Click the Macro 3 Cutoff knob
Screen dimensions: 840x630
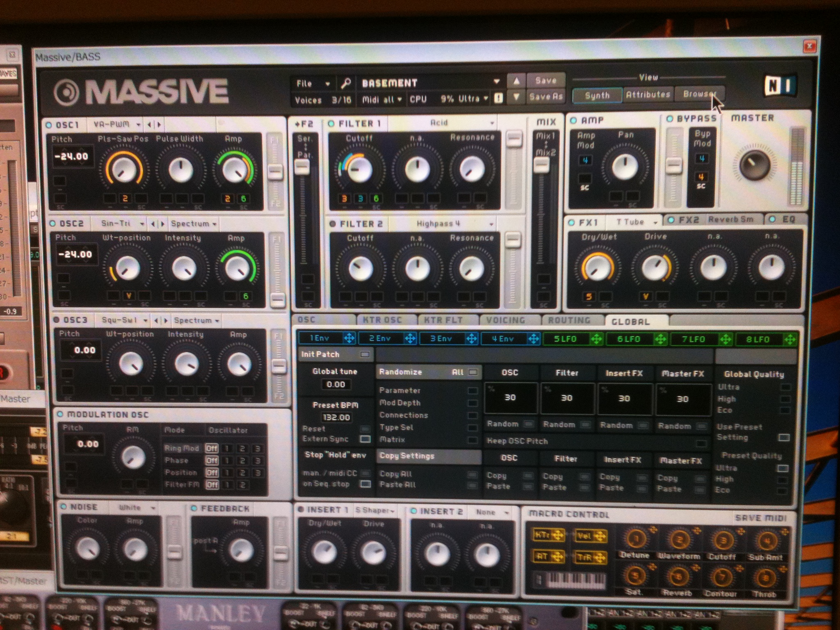(x=723, y=540)
